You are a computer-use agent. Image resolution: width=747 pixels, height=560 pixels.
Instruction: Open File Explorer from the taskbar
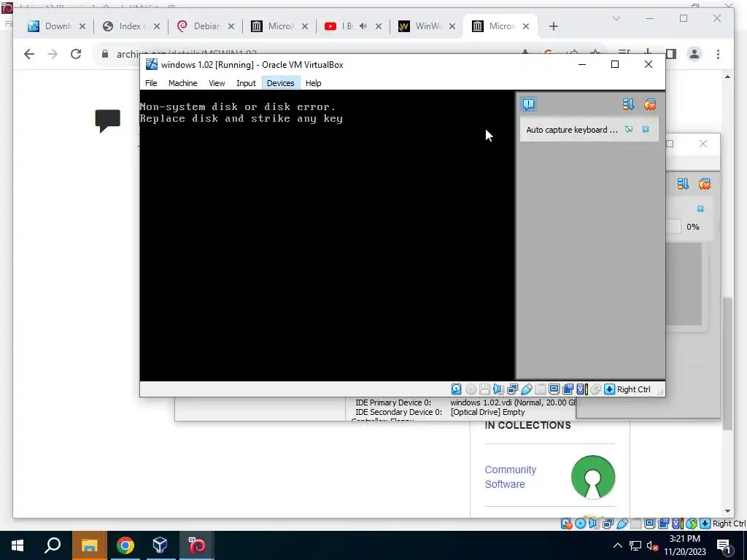click(x=89, y=545)
